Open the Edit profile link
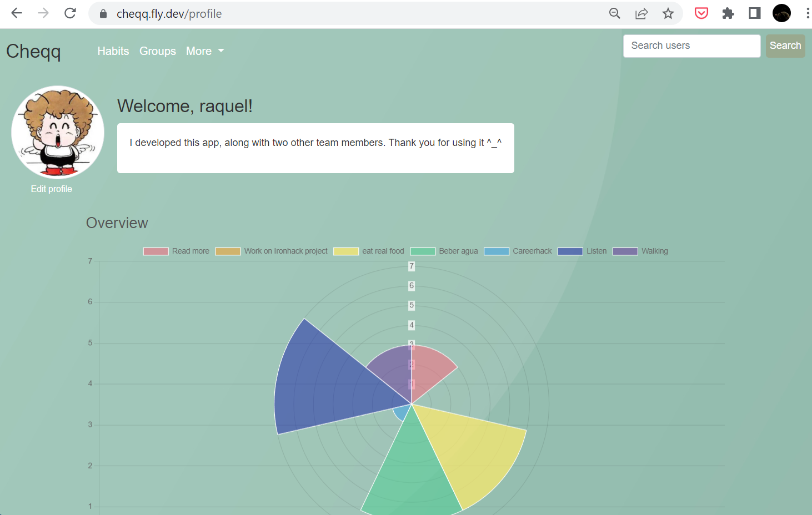Image resolution: width=812 pixels, height=515 pixels. tap(51, 189)
